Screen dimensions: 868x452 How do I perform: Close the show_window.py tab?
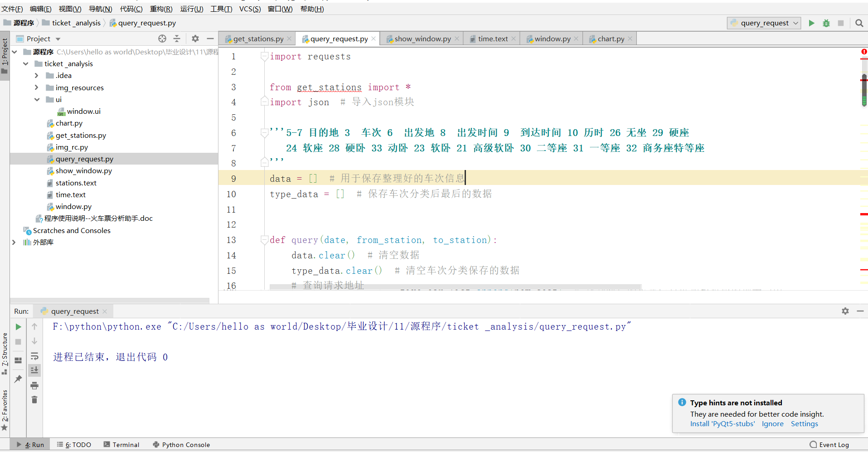click(457, 39)
